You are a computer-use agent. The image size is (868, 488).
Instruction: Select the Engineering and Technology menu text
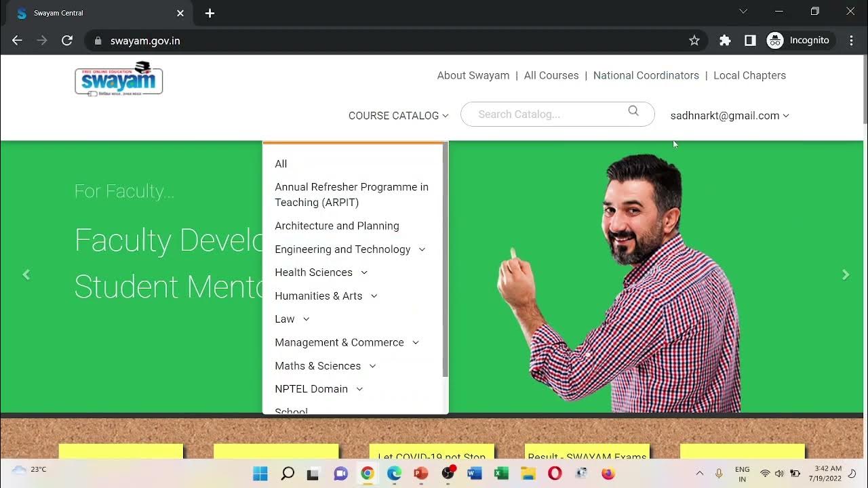(342, 249)
